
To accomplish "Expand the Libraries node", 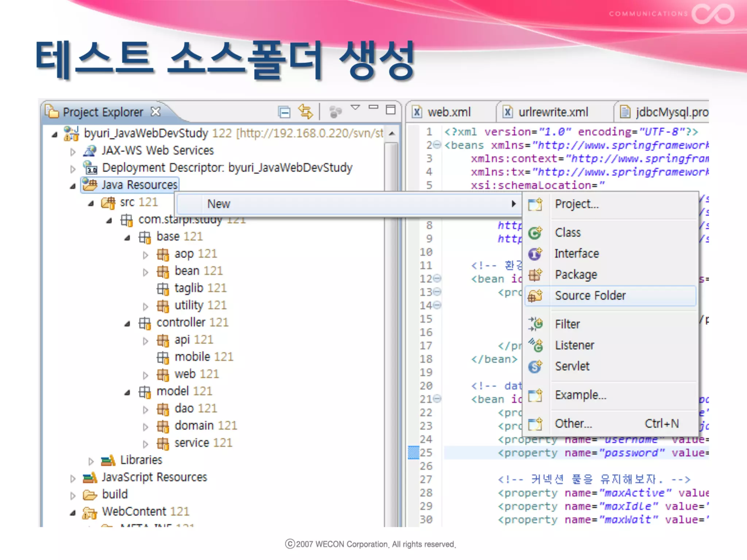I will (91, 461).
